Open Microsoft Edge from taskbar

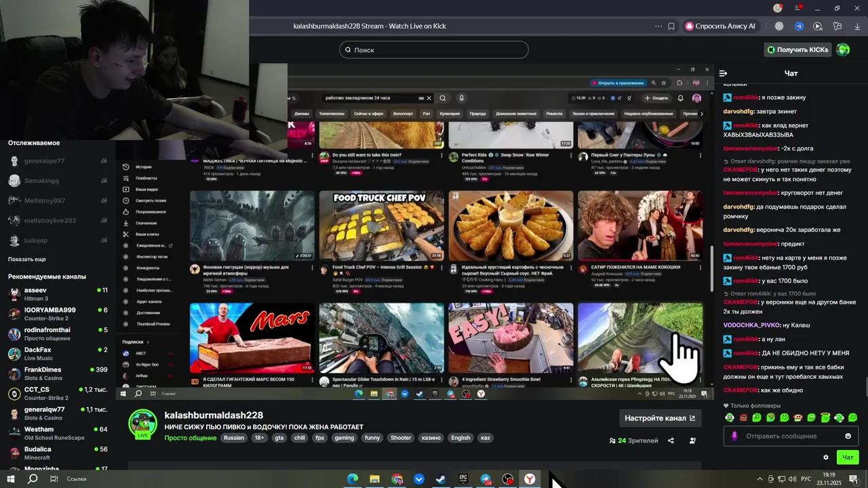[352, 479]
